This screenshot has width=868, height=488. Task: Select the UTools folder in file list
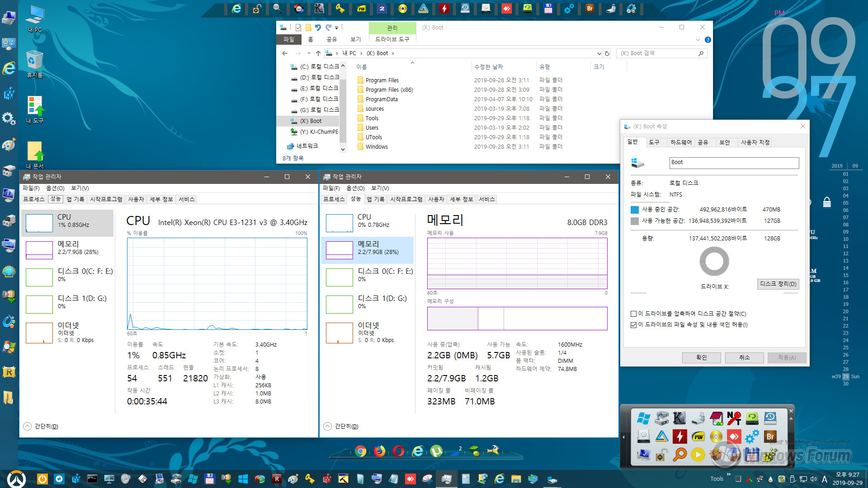[373, 137]
